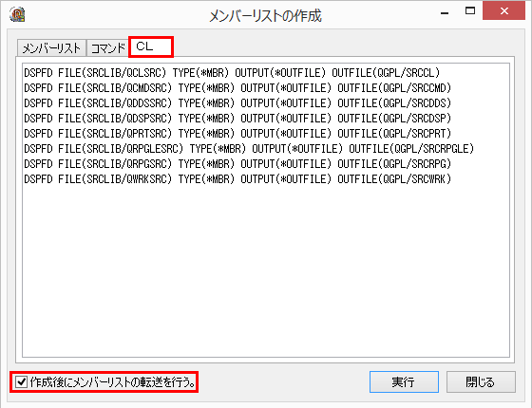Screen dimensions: 532x408
Task: Click the DSPFD line for QCLSRC
Action: 232,73
